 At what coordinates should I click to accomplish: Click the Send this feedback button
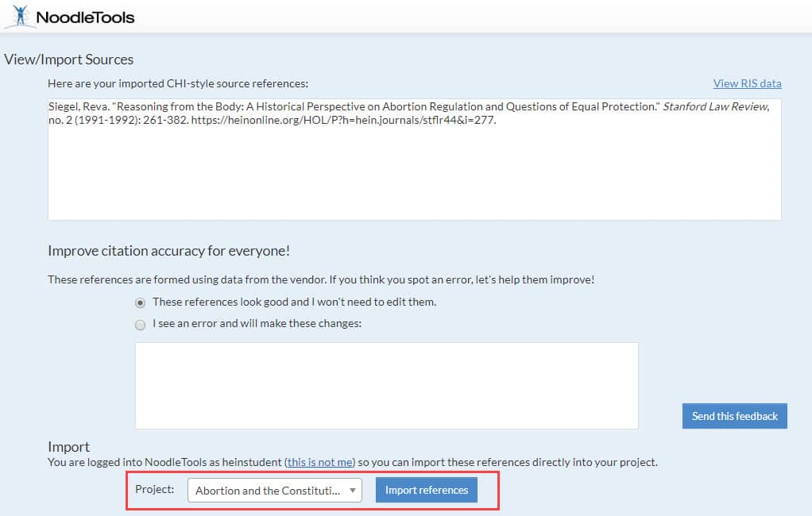734,416
